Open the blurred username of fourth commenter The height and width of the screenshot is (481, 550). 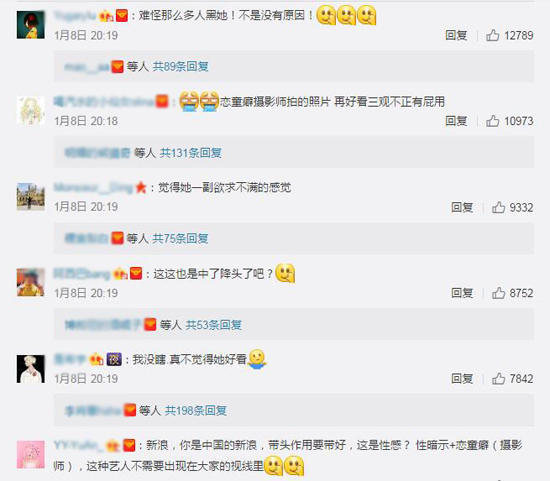click(82, 274)
